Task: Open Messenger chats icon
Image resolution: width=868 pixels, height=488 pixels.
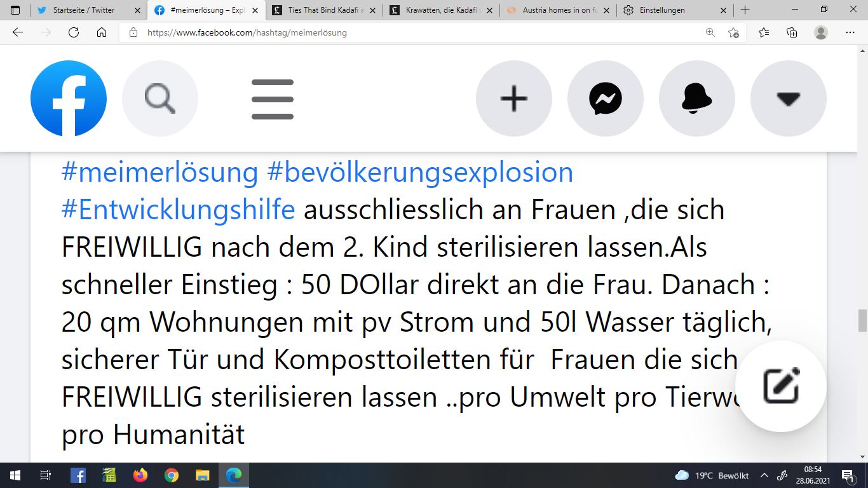Action: pyautogui.click(x=606, y=98)
